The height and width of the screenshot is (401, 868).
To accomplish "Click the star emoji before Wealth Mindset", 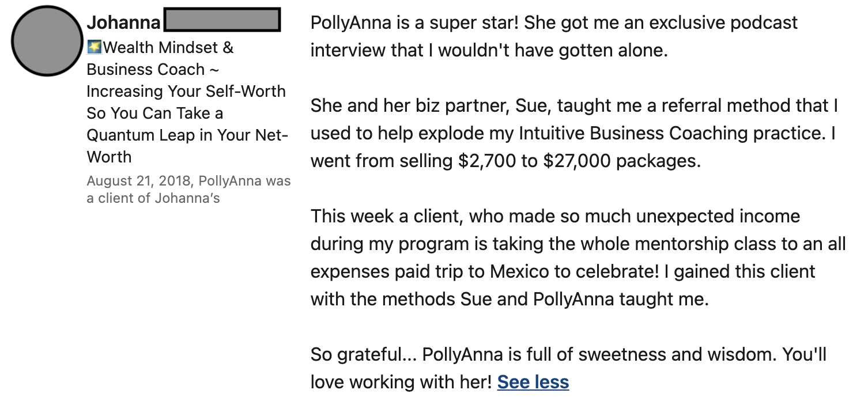I will tap(94, 47).
